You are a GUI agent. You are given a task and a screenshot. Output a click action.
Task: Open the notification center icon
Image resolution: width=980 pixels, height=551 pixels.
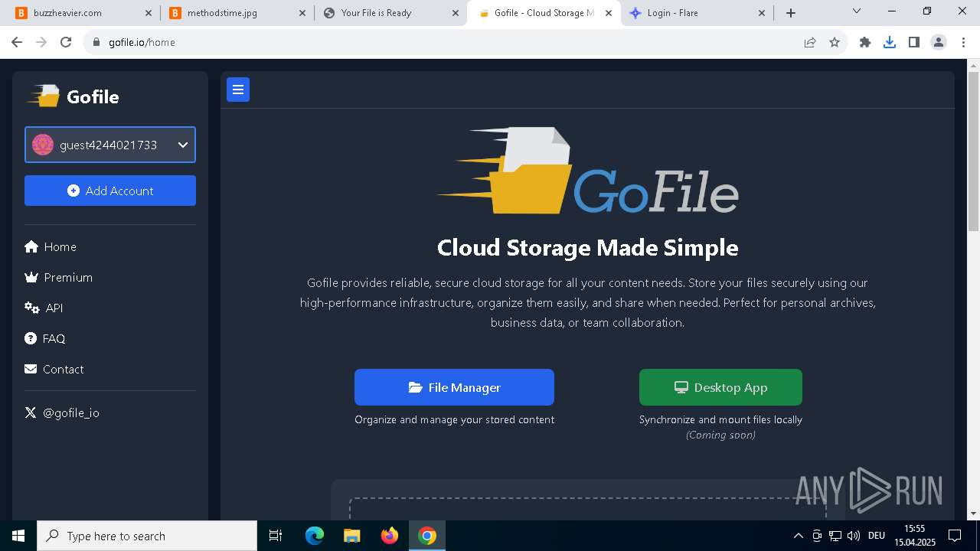(955, 536)
